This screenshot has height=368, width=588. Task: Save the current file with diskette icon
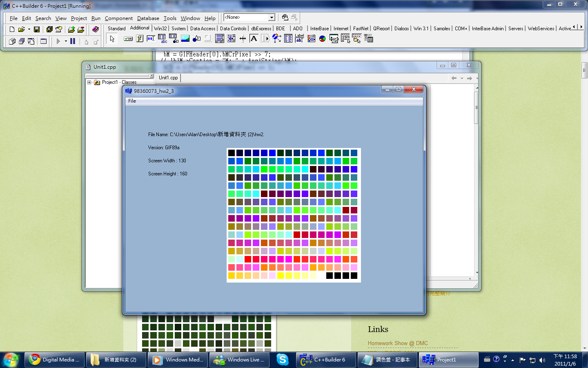[37, 29]
